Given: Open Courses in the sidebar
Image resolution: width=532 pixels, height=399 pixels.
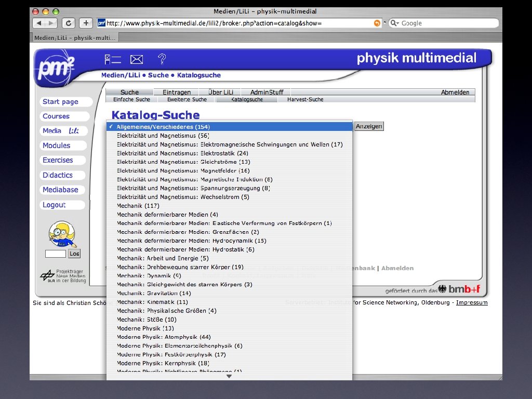Looking at the screenshot, I should (64, 116).
